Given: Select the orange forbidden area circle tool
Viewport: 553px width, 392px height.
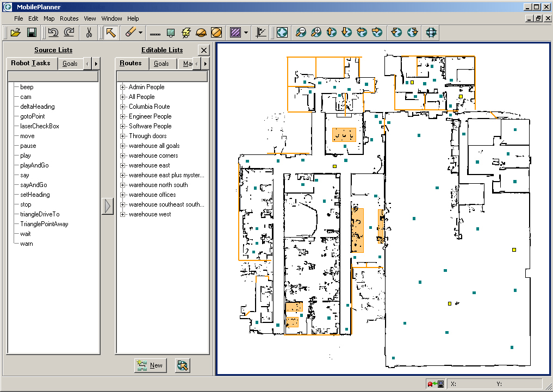Looking at the screenshot, I should [216, 33].
